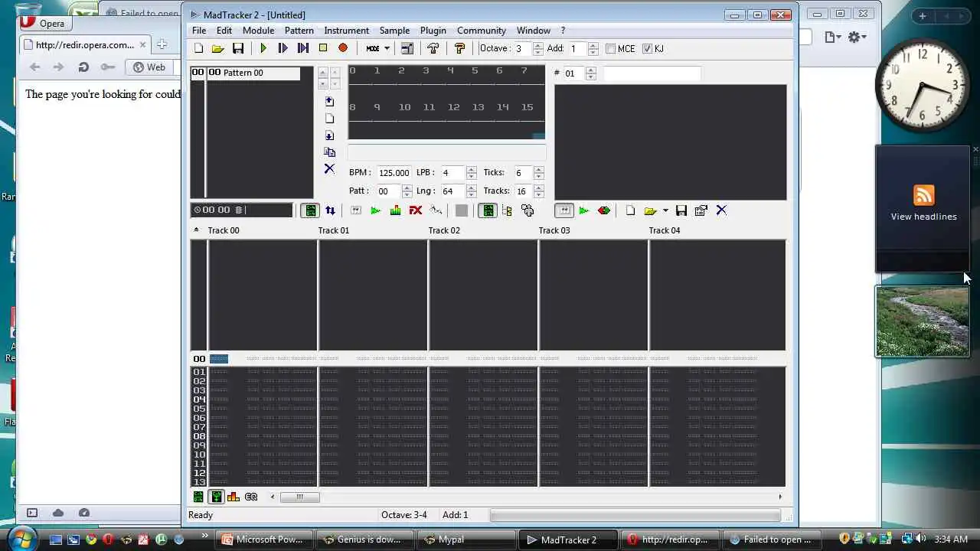Image resolution: width=980 pixels, height=551 pixels.
Task: Open the Community menu
Action: tap(482, 31)
